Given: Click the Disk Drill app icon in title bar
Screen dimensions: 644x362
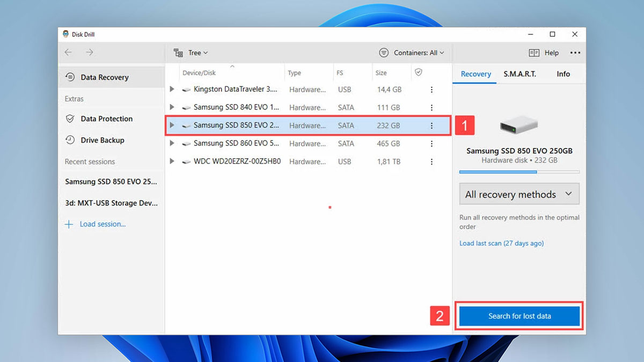Looking at the screenshot, I should click(x=65, y=34).
